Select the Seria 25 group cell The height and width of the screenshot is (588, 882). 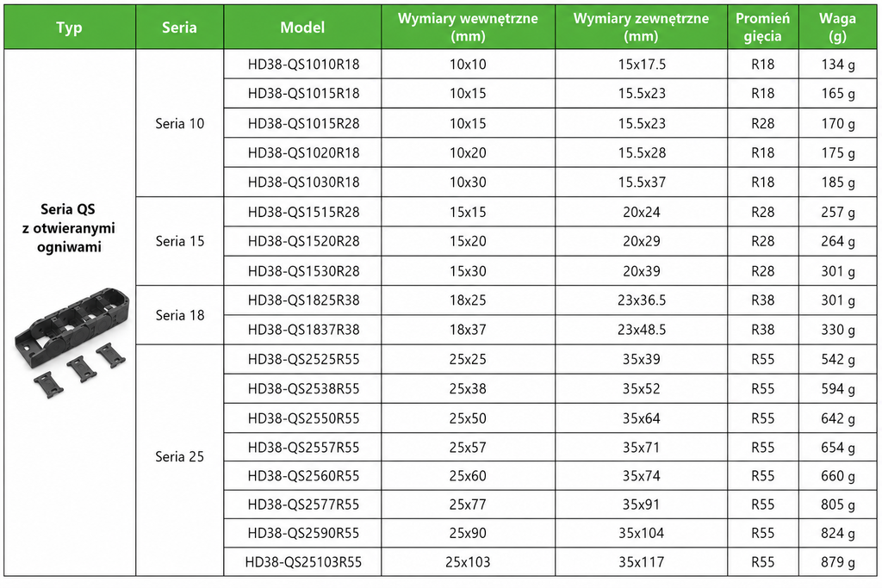coord(180,456)
